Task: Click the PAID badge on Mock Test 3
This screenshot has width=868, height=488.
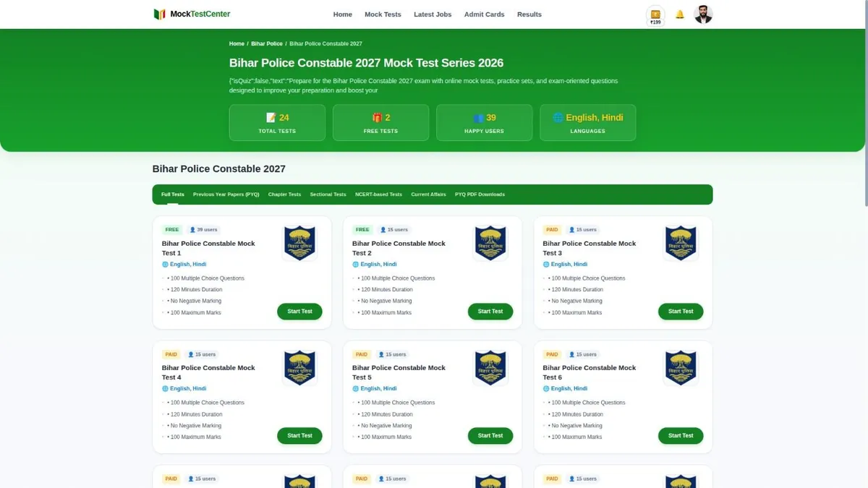Action: point(552,230)
